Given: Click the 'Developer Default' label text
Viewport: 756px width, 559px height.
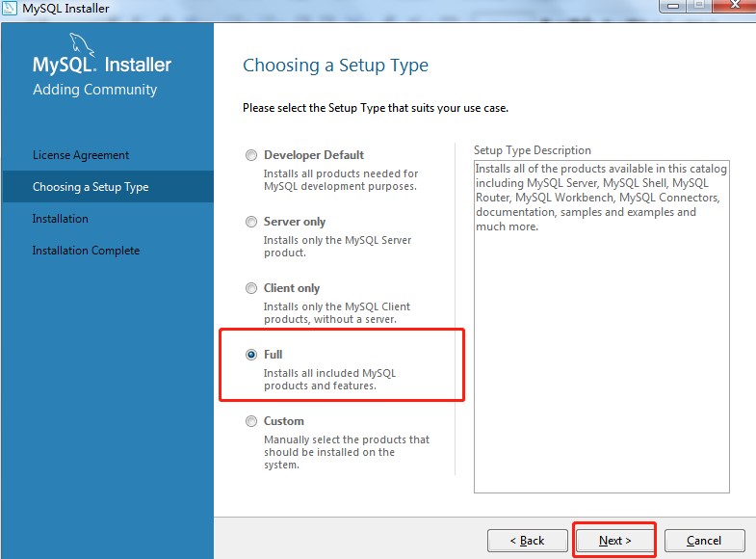Looking at the screenshot, I should [314, 155].
